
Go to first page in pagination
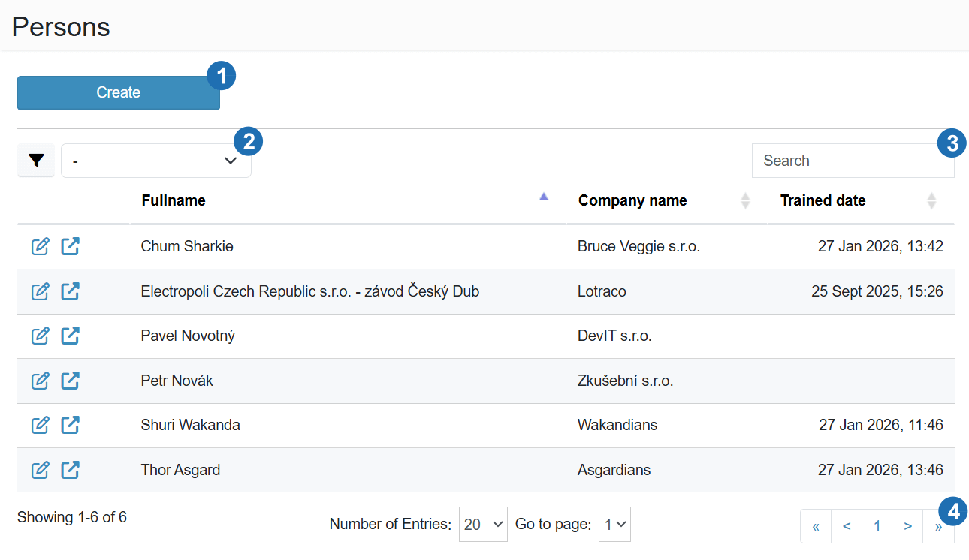point(816,526)
